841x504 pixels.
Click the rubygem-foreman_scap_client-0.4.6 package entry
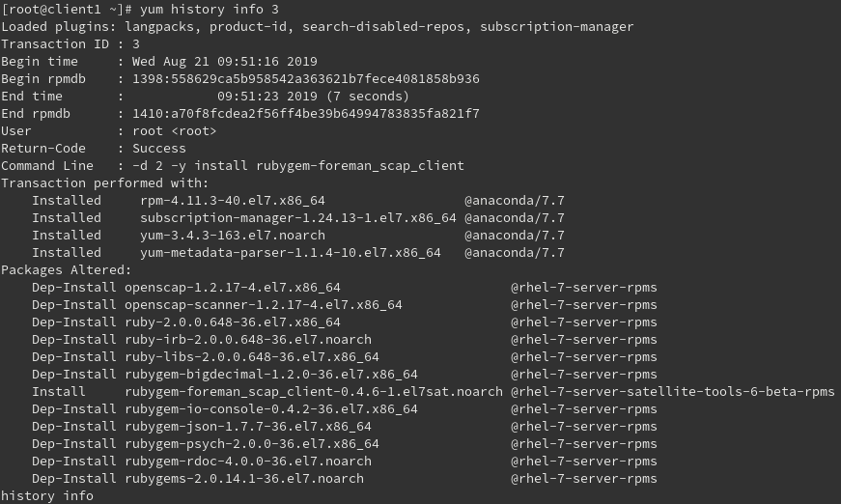pos(313,391)
